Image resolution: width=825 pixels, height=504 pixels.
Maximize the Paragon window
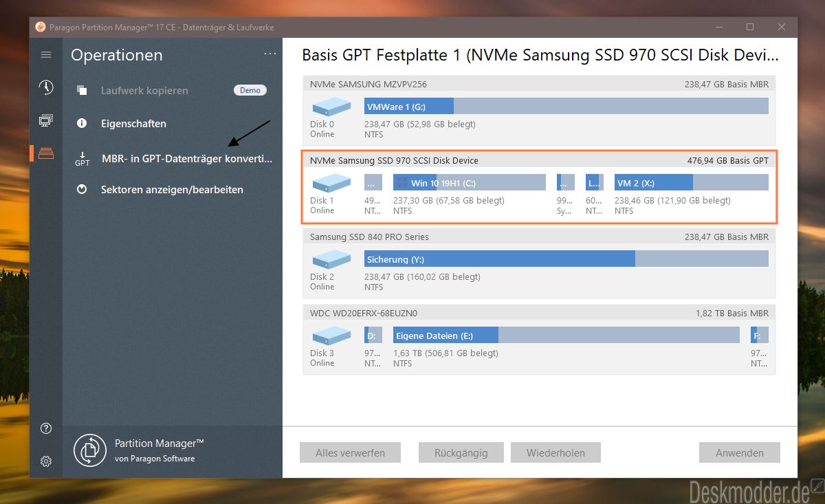click(750, 27)
